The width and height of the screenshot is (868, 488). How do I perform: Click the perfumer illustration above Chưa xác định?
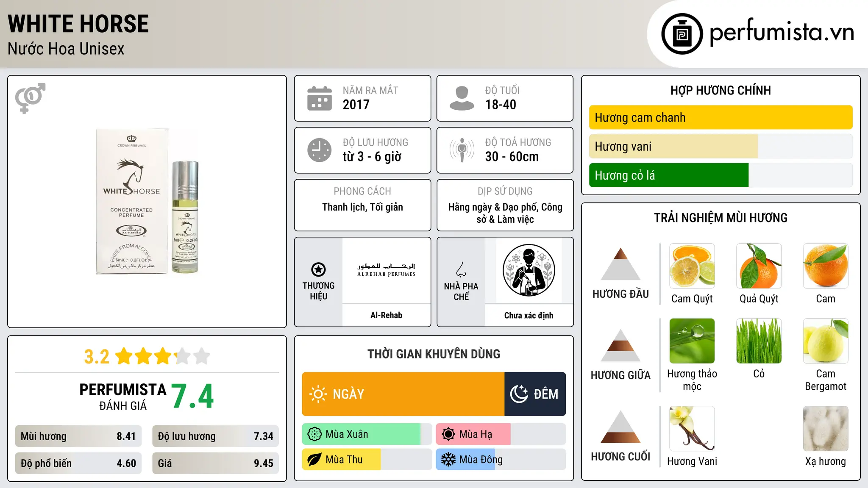click(x=529, y=270)
